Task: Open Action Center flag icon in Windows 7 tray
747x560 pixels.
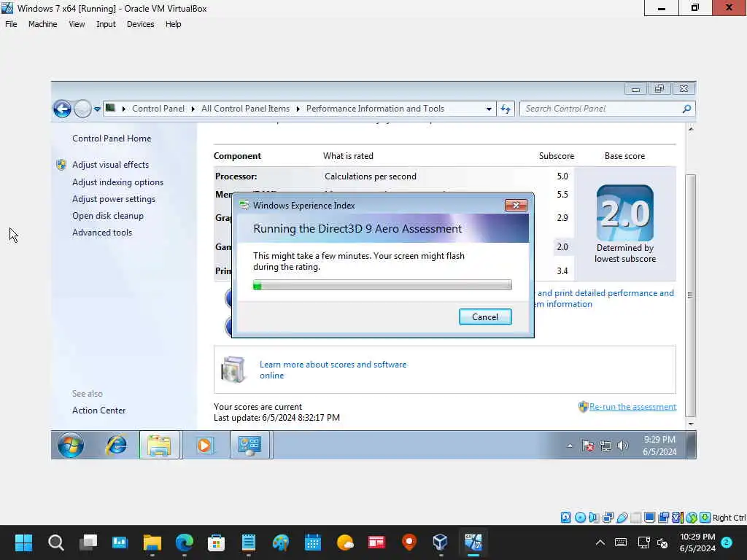Action: (588, 446)
